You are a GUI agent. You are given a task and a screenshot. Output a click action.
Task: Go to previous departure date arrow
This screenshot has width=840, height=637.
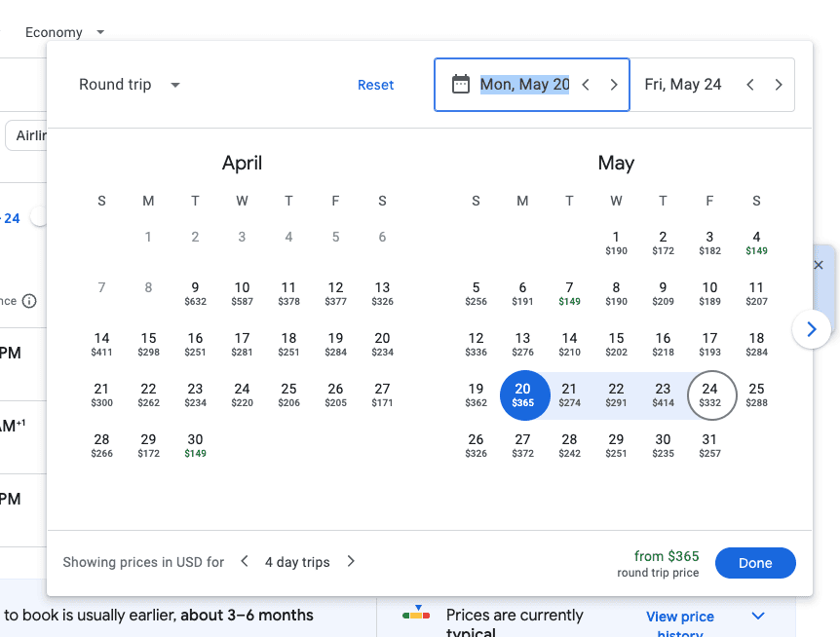(586, 85)
